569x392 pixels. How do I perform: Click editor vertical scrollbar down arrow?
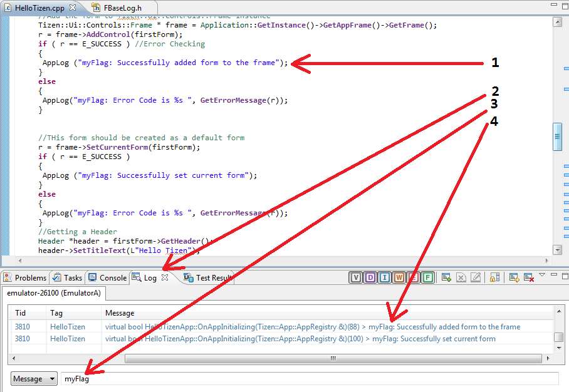coord(557,249)
